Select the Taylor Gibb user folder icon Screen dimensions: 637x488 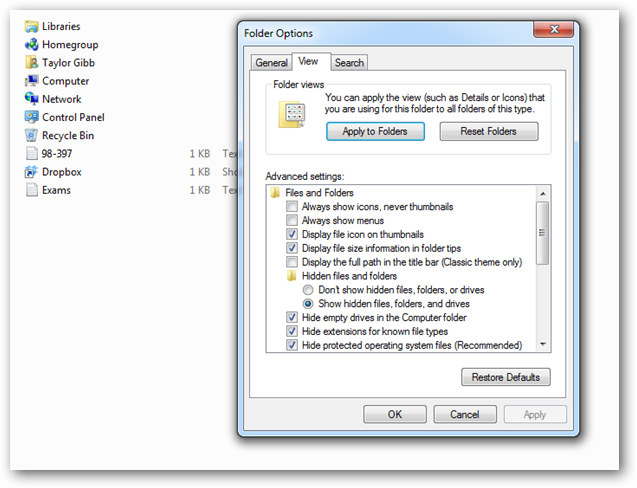(x=31, y=63)
